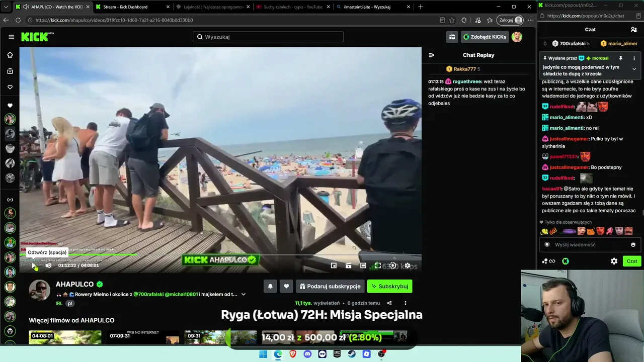Viewport: 644px width, 362px height.
Task: Open Windows Start menu
Action: (x=263, y=354)
